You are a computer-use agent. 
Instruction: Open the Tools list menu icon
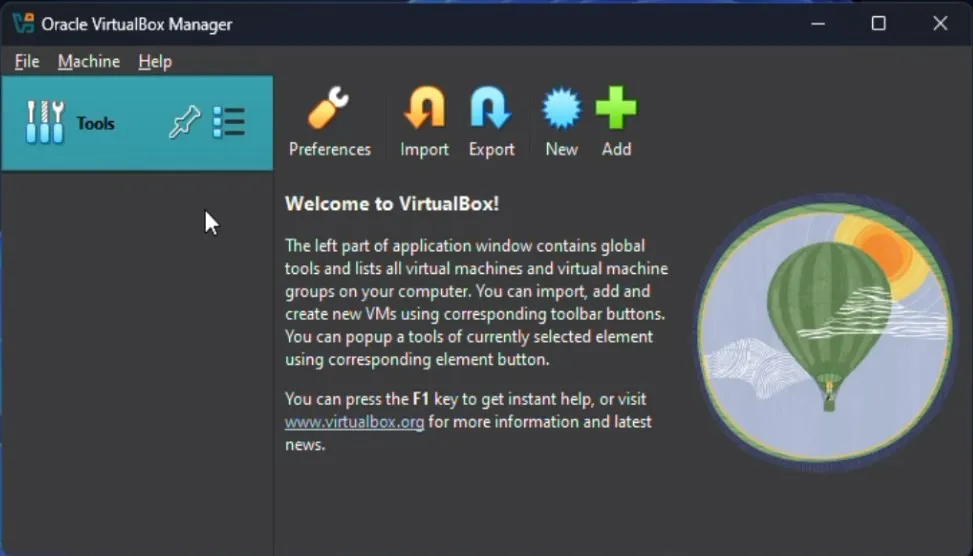click(x=229, y=122)
